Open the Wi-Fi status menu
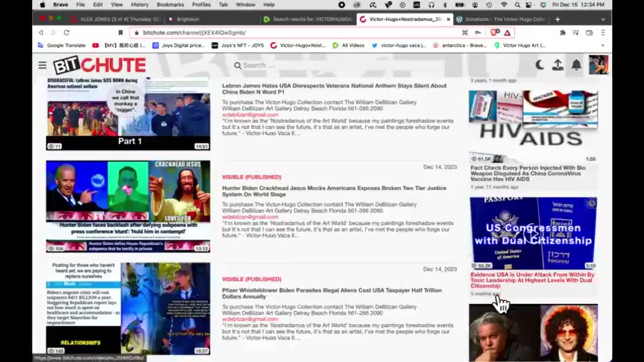644x362 pixels. (x=504, y=5)
